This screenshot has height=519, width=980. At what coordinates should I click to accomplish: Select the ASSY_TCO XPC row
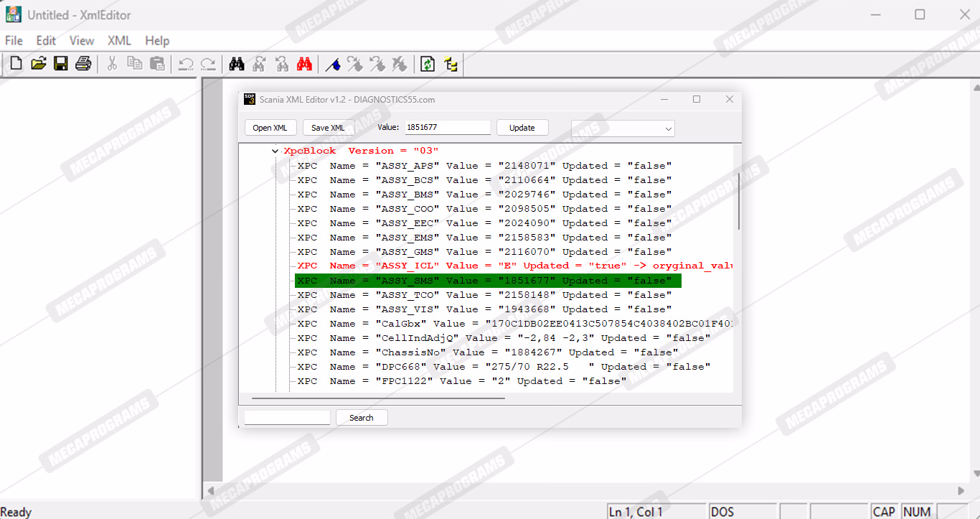click(485, 295)
